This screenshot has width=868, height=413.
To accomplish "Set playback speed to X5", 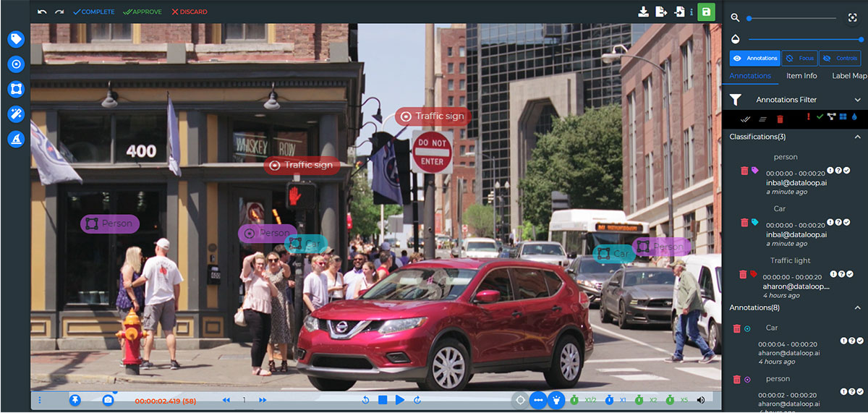I will (676, 399).
